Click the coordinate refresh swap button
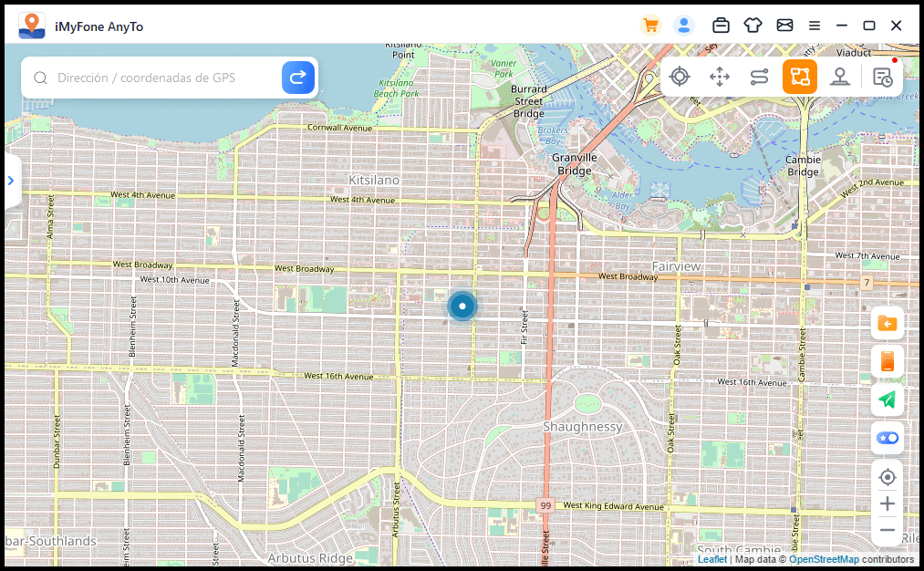This screenshot has height=571, width=924. pyautogui.click(x=297, y=78)
